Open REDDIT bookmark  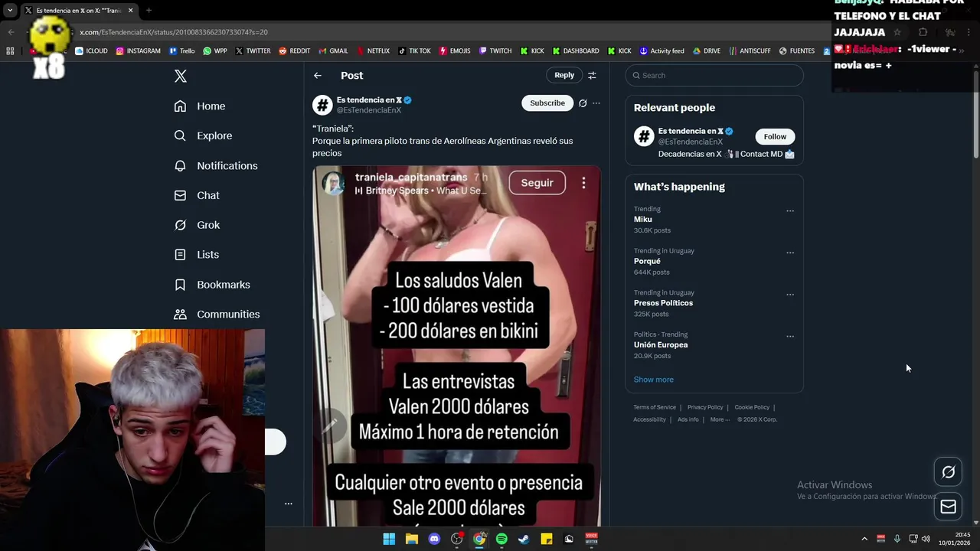coord(295,51)
